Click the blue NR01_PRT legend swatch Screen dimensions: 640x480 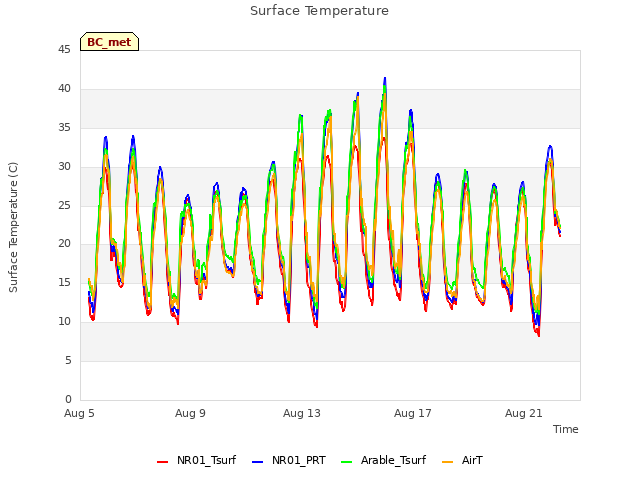pyautogui.click(x=258, y=462)
